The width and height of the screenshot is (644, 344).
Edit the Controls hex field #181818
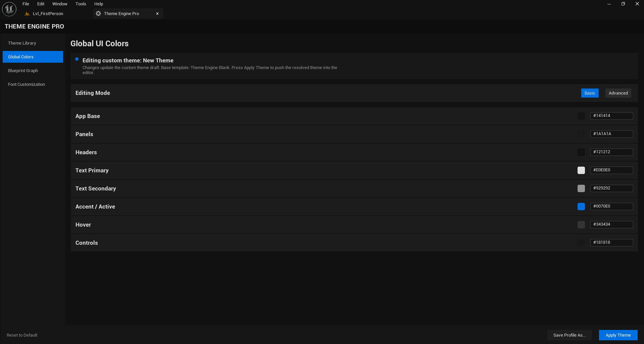pyautogui.click(x=612, y=243)
